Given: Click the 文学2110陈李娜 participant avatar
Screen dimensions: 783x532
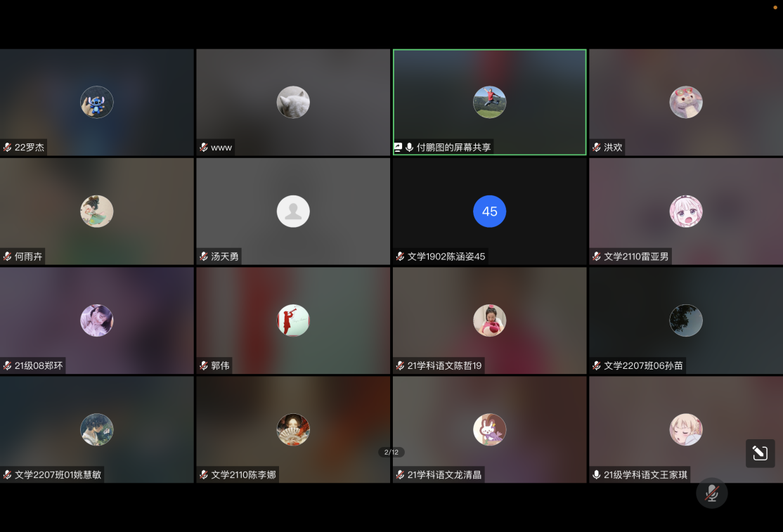Looking at the screenshot, I should pyautogui.click(x=293, y=429).
